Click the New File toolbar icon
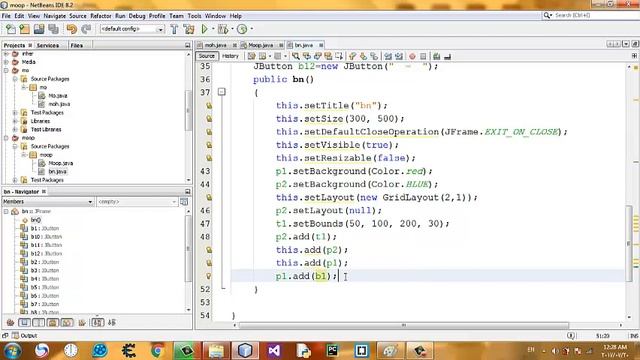640x360 pixels. pyautogui.click(x=11, y=29)
